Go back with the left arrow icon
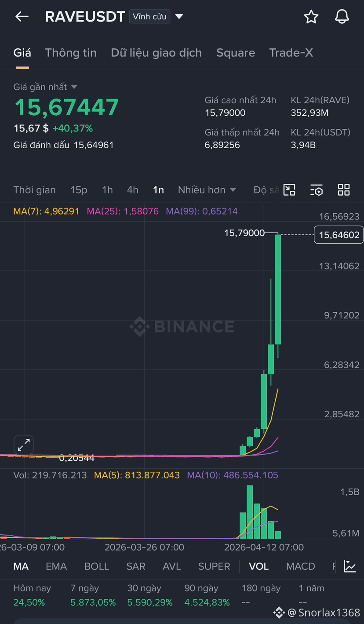Screen dimensions: 364x624 tap(22, 17)
